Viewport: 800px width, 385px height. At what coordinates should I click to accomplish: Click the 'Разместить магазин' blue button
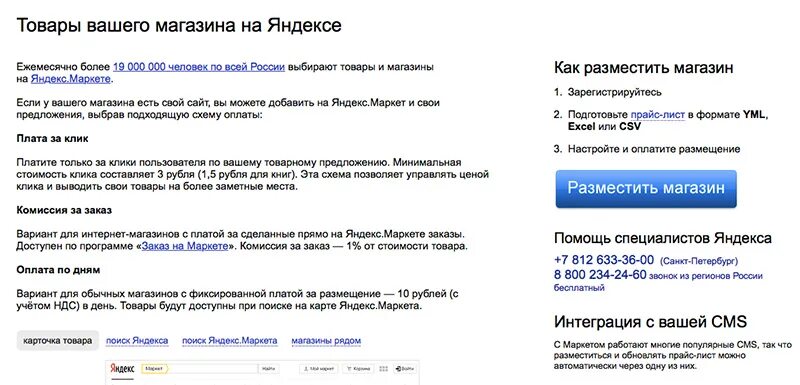click(x=646, y=189)
